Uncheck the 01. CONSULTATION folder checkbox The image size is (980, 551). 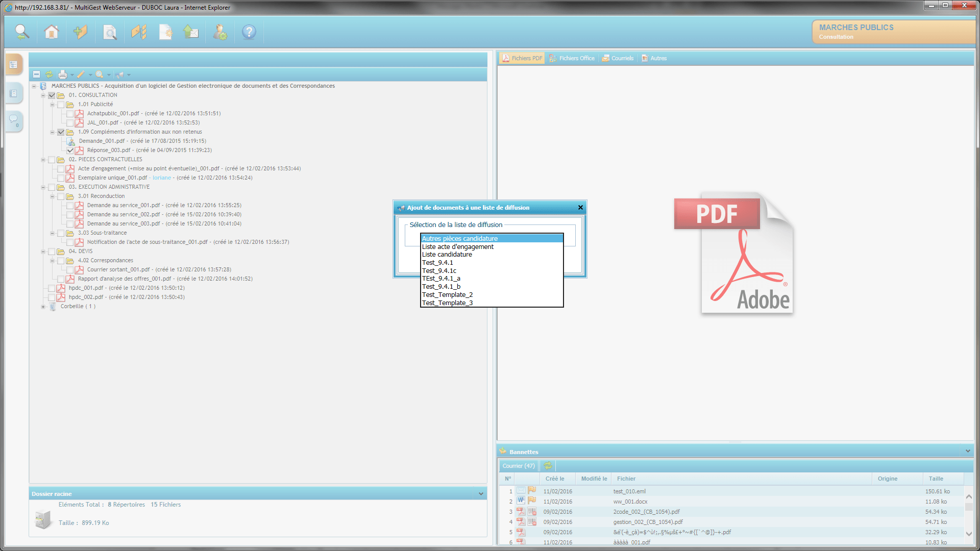click(52, 95)
